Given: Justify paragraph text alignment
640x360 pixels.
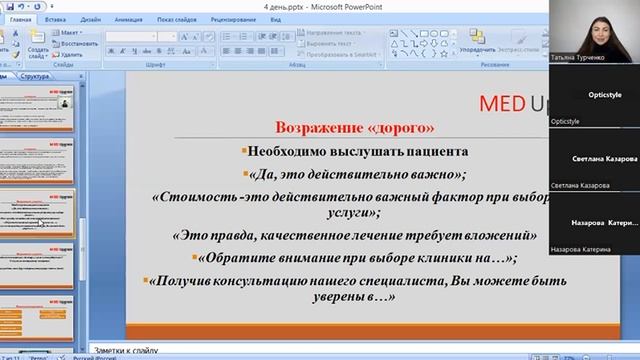Looking at the screenshot, I should [x=262, y=51].
